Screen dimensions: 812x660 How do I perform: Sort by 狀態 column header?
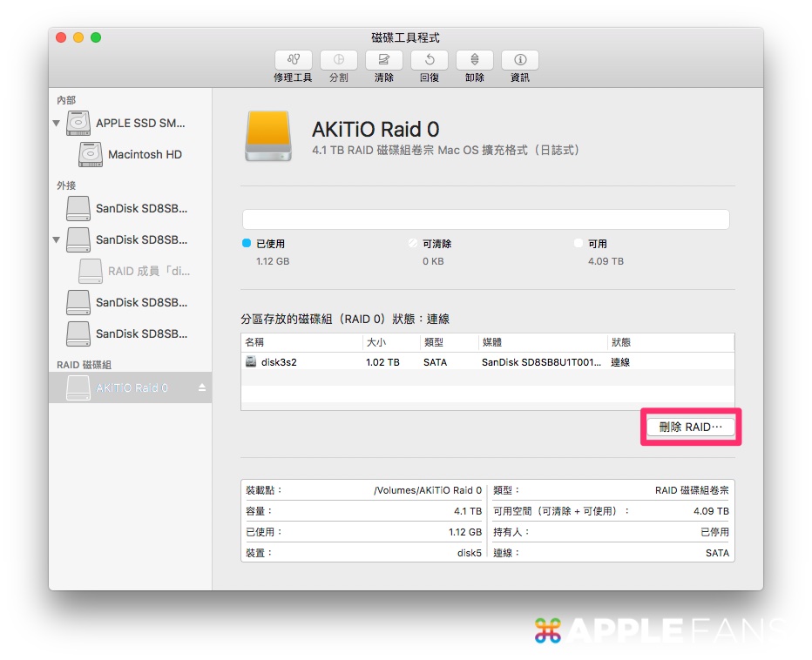tap(671, 342)
